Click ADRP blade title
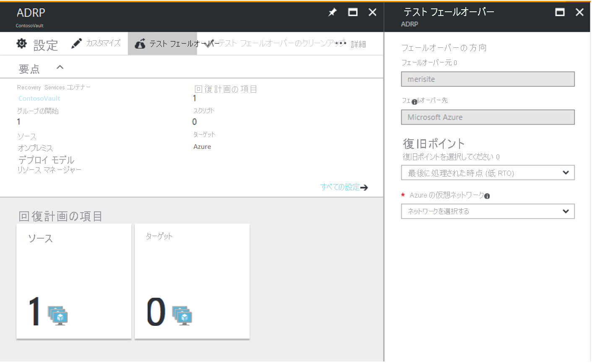Screen dimensions: 592x364 [31, 13]
